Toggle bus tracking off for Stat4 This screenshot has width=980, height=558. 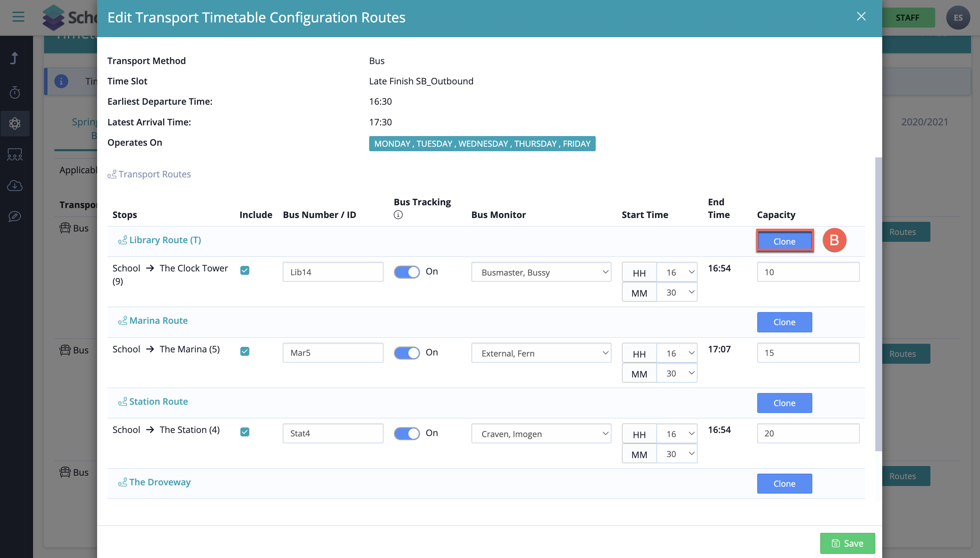tap(407, 433)
